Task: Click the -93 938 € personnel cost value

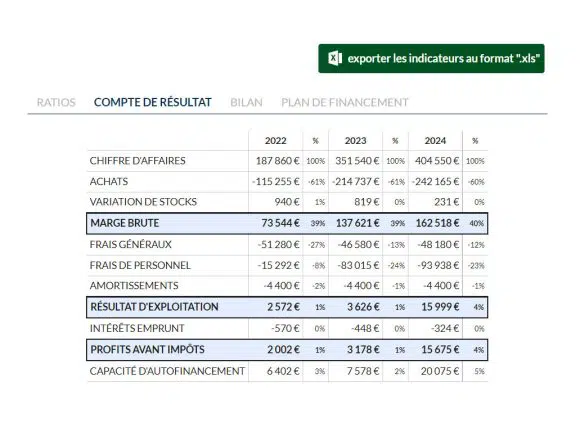Action: 438,265
